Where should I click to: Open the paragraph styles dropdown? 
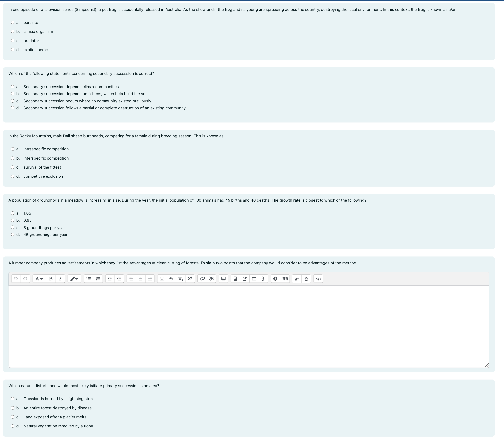pos(39,279)
